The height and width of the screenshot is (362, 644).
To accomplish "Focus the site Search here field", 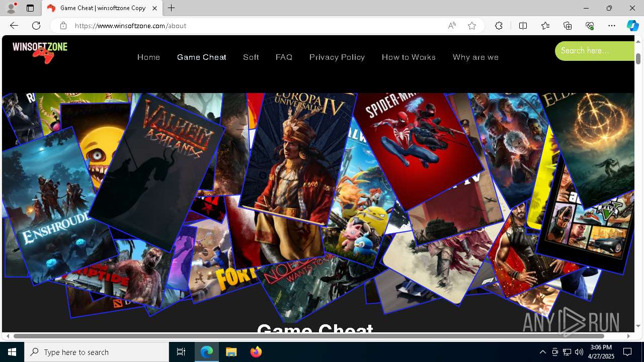I will click(595, 51).
